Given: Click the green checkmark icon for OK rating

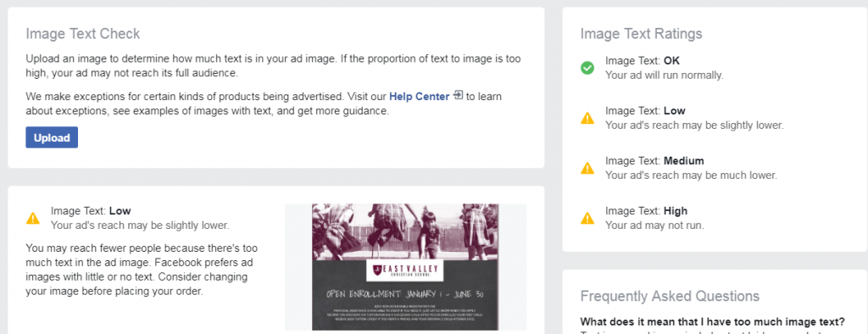Looking at the screenshot, I should (x=587, y=68).
